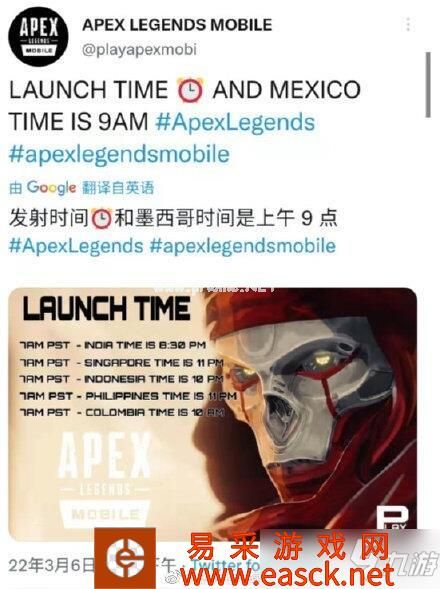
Task: Open the #apexlegendsmobile hashtag in English text
Action: click(x=119, y=154)
